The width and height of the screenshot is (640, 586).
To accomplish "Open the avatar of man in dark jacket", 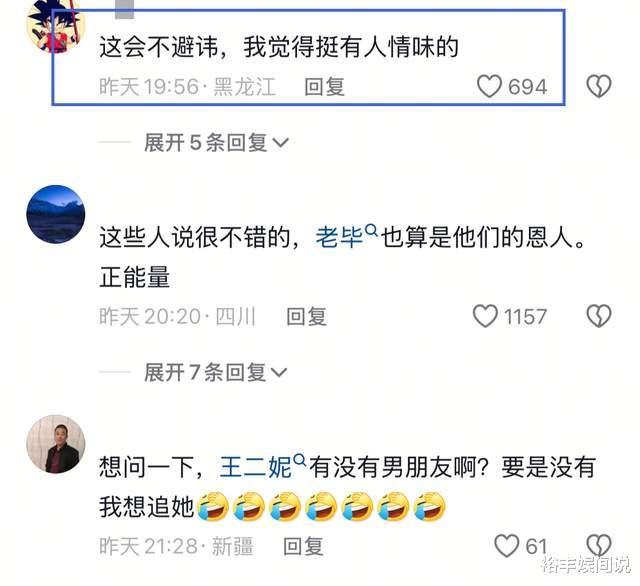I will (x=56, y=444).
